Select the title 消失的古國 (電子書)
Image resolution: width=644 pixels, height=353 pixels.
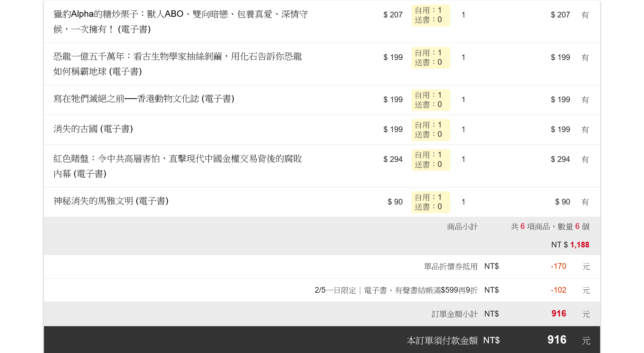tap(93, 129)
